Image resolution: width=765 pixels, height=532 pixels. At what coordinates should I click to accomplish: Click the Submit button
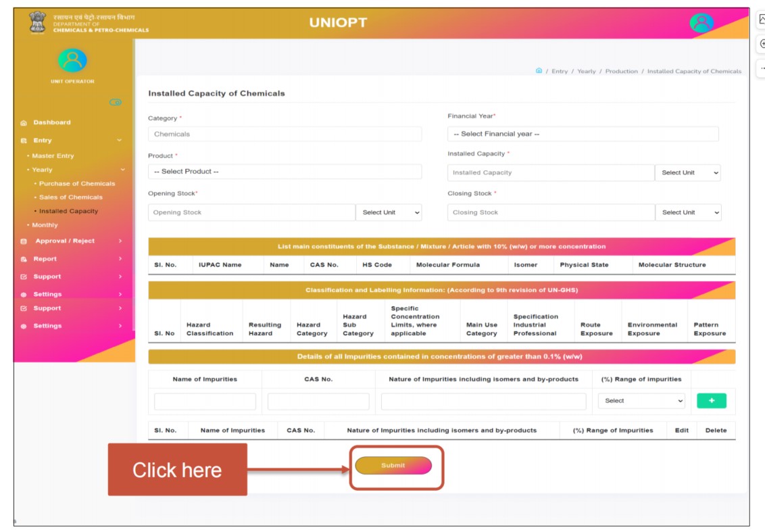click(x=393, y=465)
